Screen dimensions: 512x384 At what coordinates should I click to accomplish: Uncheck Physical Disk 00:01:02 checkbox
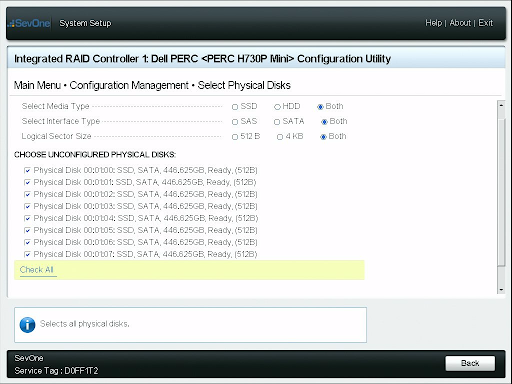point(27,194)
